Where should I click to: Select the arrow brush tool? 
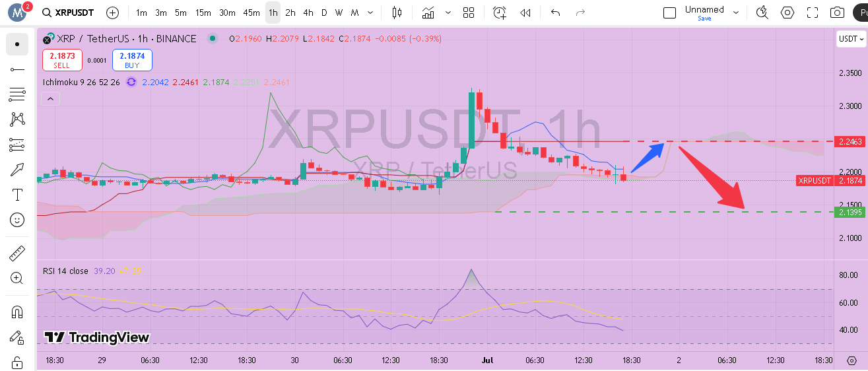click(x=17, y=170)
